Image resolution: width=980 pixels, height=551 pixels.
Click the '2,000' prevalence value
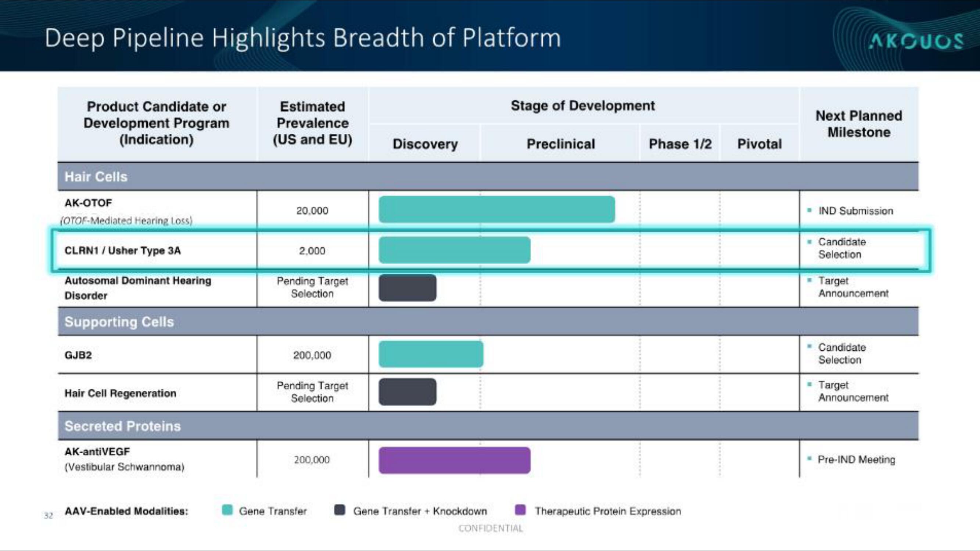(312, 251)
